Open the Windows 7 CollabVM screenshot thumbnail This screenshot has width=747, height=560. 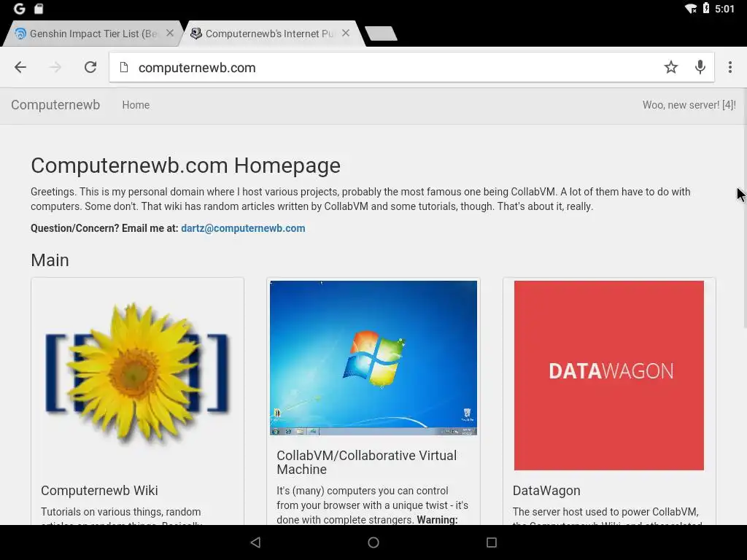(373, 357)
